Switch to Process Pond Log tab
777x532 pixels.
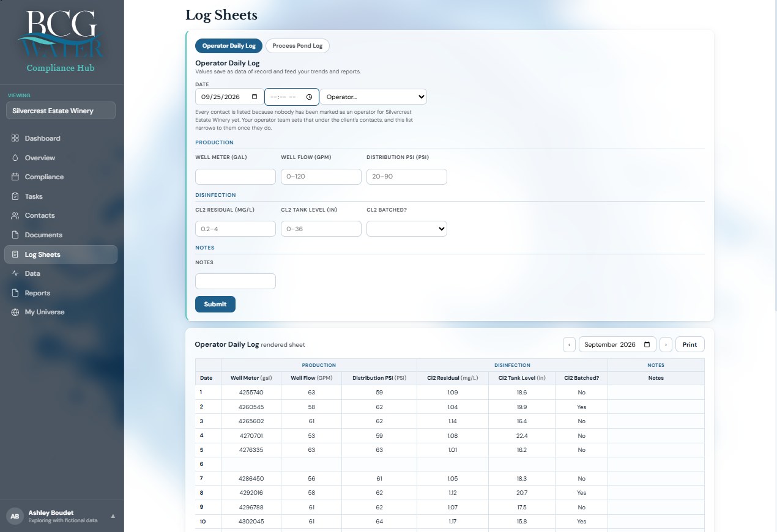pyautogui.click(x=297, y=46)
